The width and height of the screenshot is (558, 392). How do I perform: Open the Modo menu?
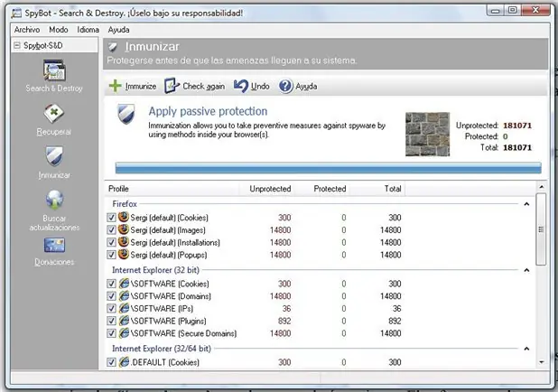point(59,30)
